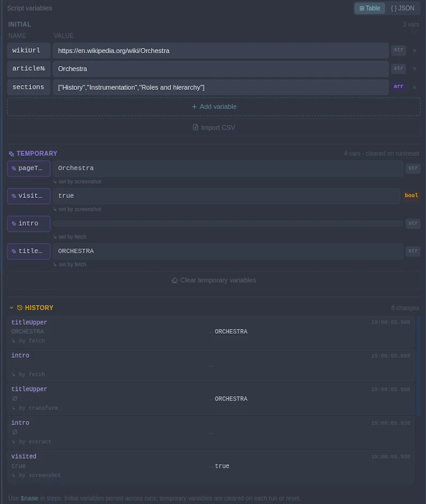Click the $name hint in the footer
The width and height of the screenshot is (426, 504).
[x=29, y=498]
